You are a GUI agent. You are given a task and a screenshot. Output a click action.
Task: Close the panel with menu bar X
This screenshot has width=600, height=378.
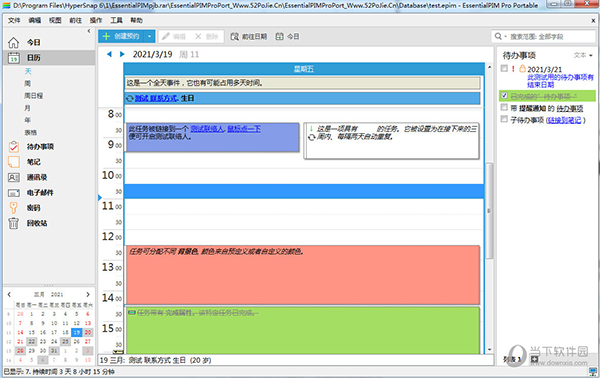coord(593,20)
